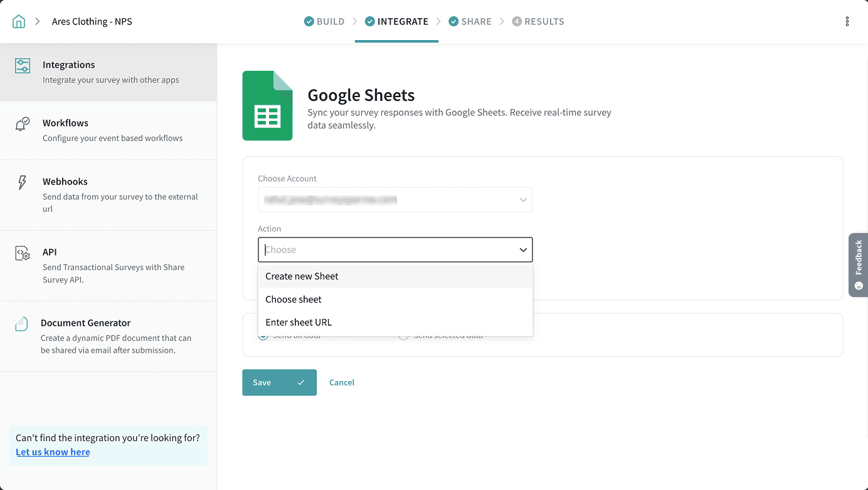Click the Workflows bell icon
The width and height of the screenshot is (868, 490).
[x=23, y=124]
